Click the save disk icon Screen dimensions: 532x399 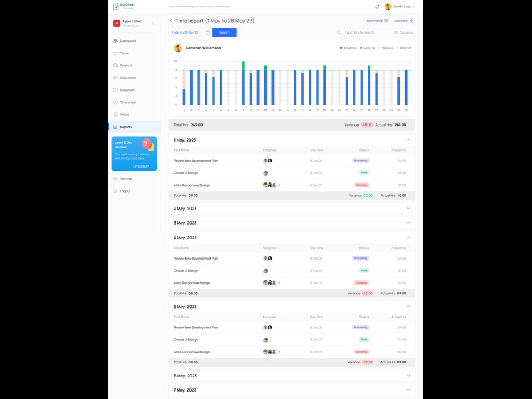pyautogui.click(x=386, y=21)
